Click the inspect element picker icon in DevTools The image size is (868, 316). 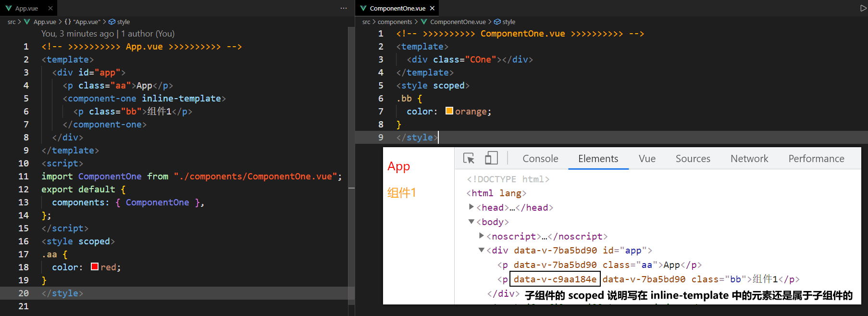(469, 158)
